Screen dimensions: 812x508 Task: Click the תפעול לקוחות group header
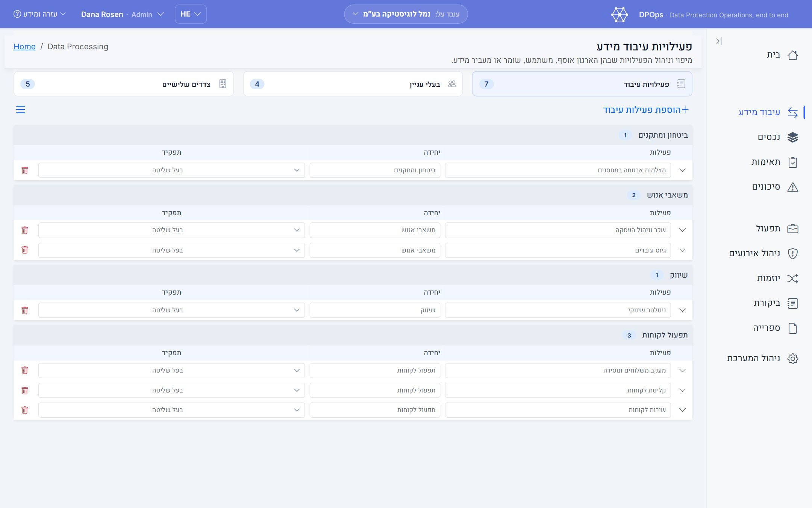pyautogui.click(x=353, y=335)
